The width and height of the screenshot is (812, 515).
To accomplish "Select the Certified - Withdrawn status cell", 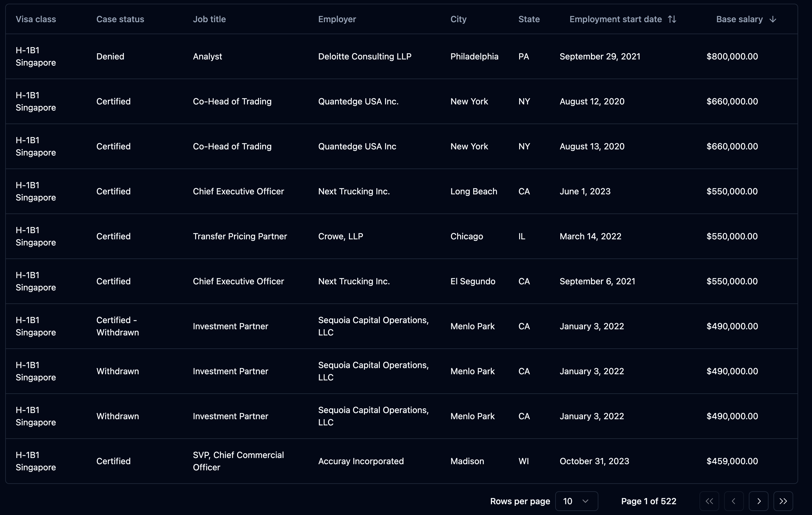I will [118, 326].
